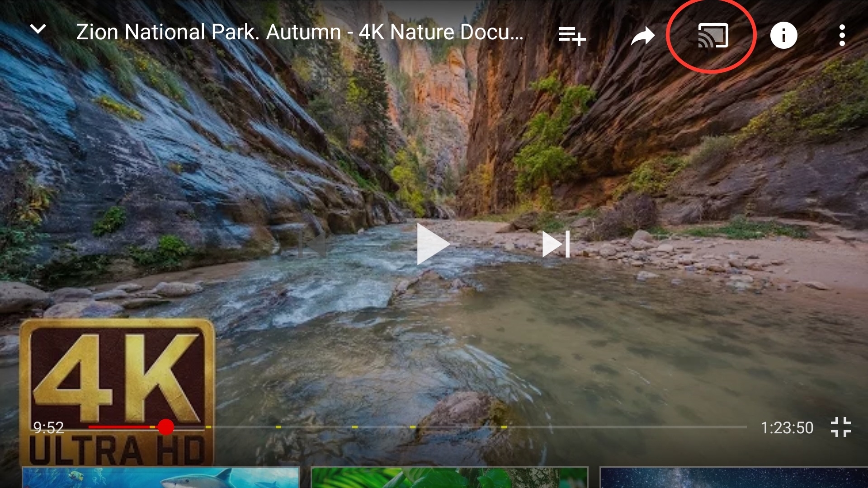Share the video with the arrow icon

(x=642, y=36)
